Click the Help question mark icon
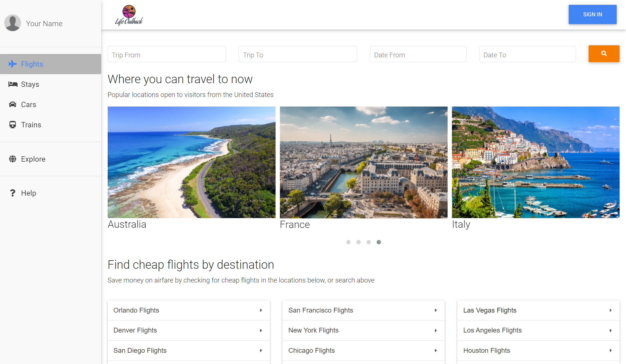 (12, 193)
